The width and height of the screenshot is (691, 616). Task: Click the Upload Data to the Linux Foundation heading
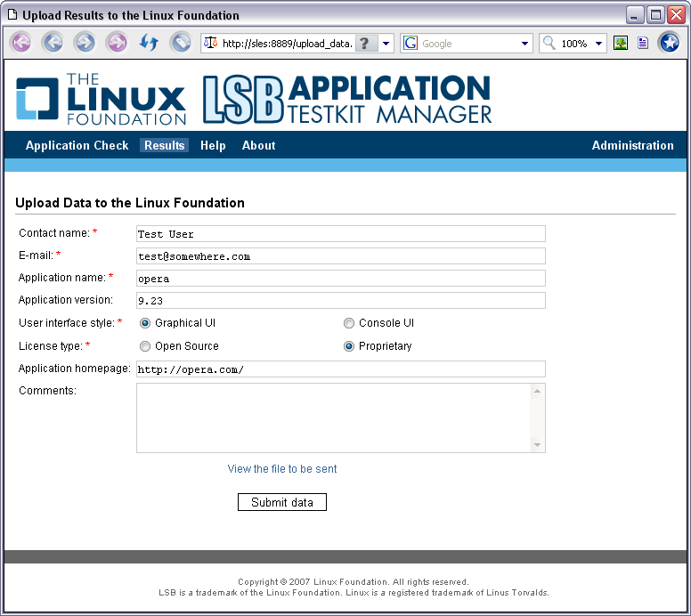pyautogui.click(x=130, y=203)
